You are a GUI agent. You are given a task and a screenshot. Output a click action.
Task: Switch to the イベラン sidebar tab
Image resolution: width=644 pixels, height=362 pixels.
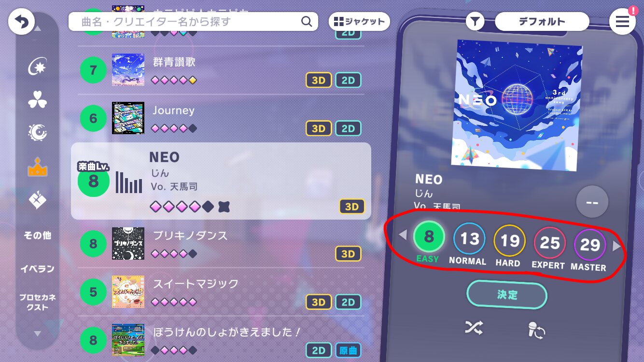click(x=38, y=269)
